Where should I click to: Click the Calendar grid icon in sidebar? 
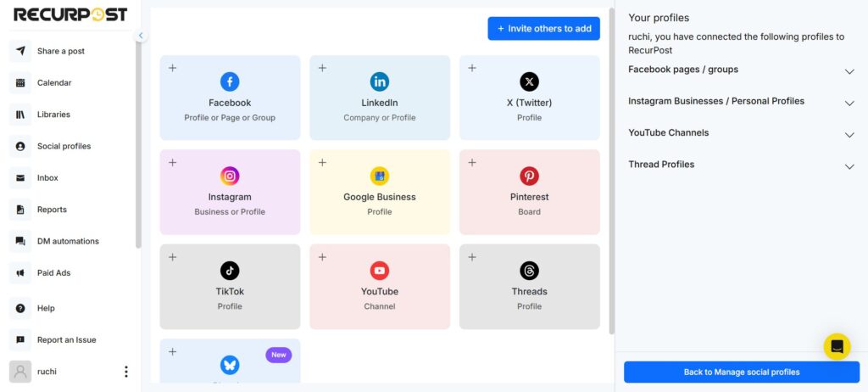pos(20,82)
